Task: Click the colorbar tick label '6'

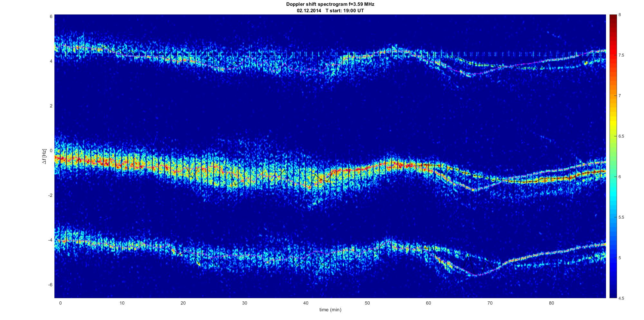Action: (620, 177)
